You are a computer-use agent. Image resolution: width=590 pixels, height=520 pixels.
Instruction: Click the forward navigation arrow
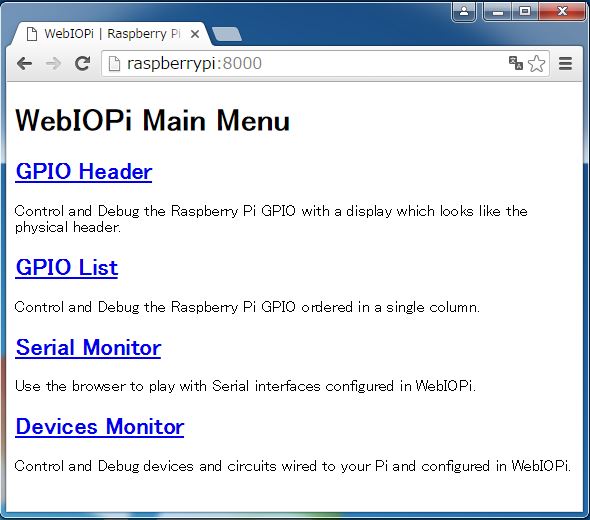click(x=53, y=64)
